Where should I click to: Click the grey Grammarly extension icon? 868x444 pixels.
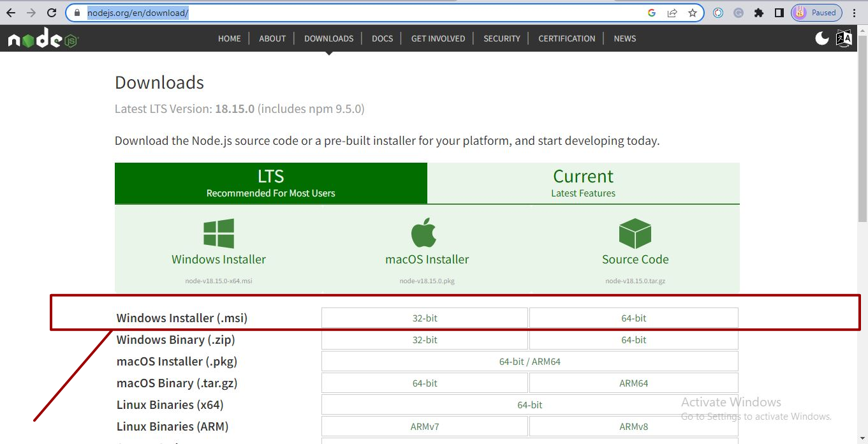(739, 13)
